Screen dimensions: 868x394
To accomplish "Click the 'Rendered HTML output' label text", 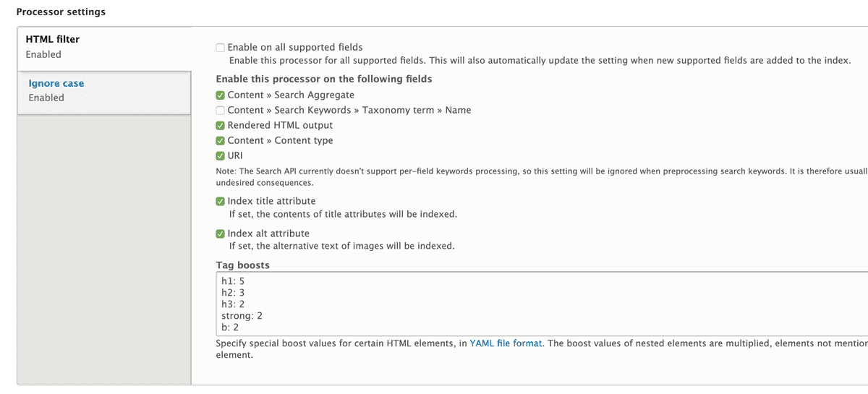I will pyautogui.click(x=280, y=126).
